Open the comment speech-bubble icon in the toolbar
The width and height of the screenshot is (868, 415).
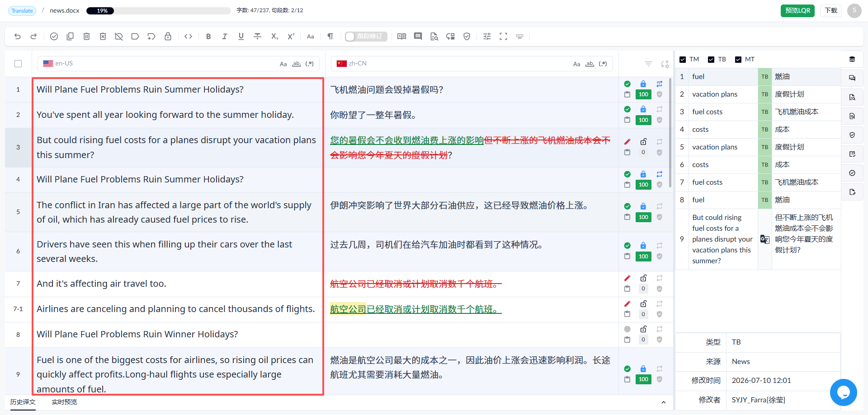(x=418, y=37)
